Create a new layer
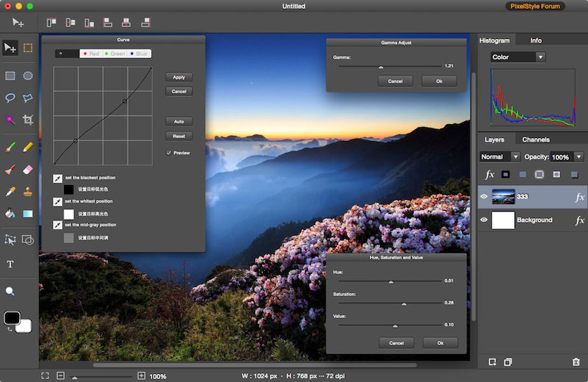This screenshot has width=588, height=382. click(x=492, y=361)
